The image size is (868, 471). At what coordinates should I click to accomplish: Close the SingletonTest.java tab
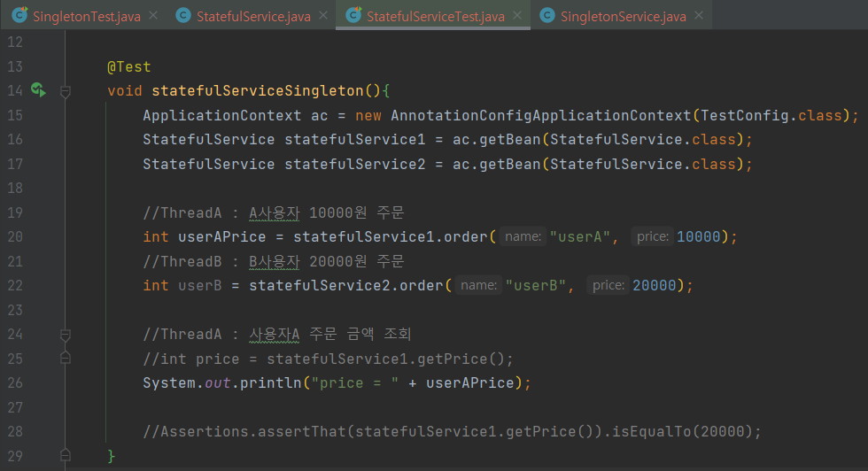(153, 16)
